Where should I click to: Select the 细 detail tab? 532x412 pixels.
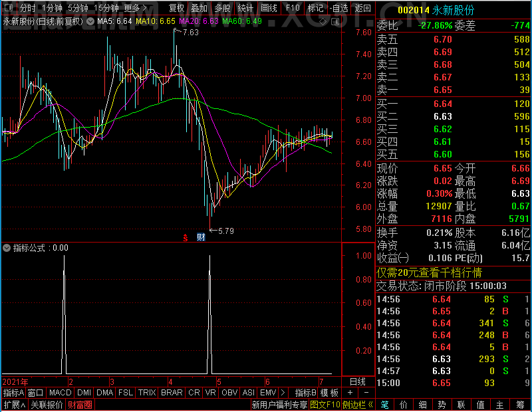423,405
